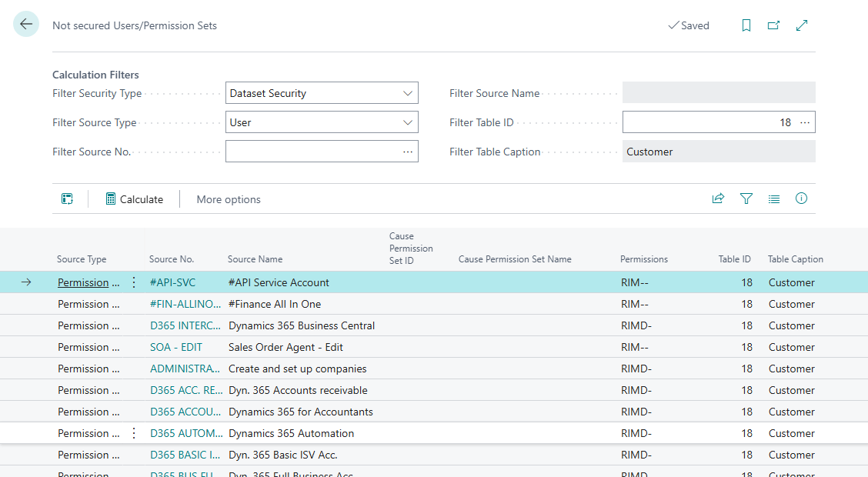Screen dimensions: 868x477
Task: Toggle the filter pane icon
Action: pos(746,198)
